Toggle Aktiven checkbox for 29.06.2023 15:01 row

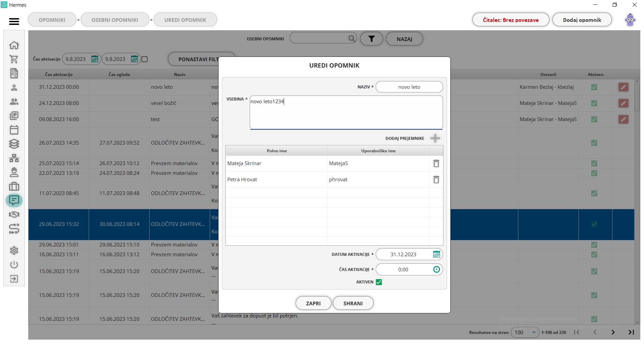[x=594, y=245]
